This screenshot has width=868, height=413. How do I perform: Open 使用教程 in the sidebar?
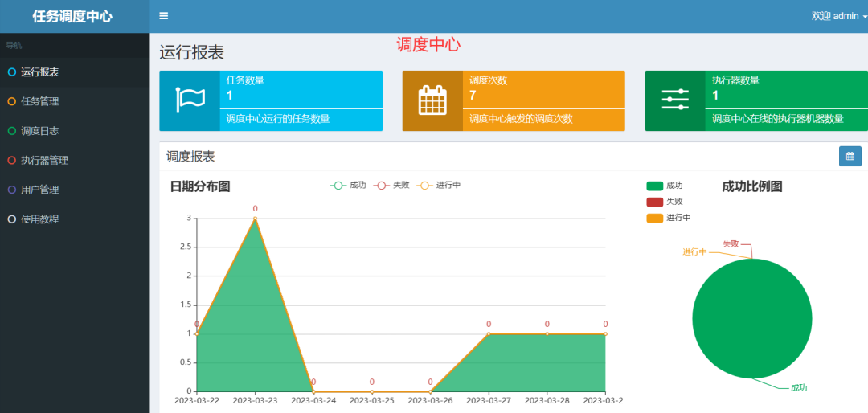75,219
